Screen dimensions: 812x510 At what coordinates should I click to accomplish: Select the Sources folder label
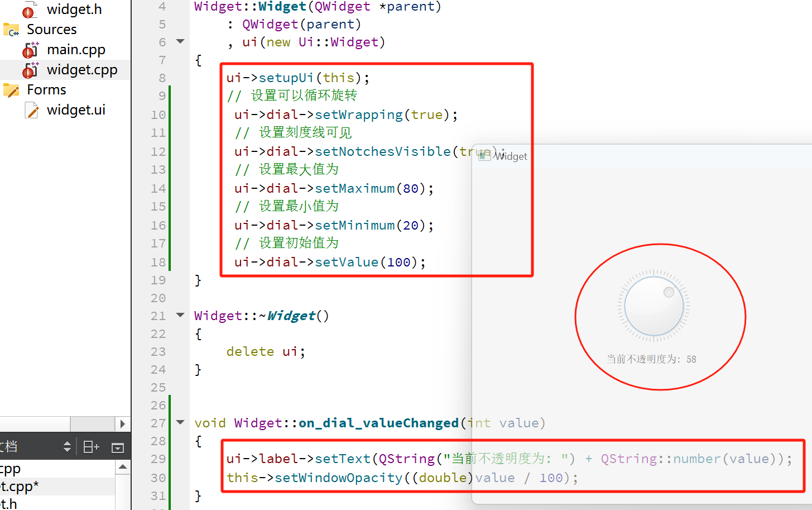(x=52, y=30)
